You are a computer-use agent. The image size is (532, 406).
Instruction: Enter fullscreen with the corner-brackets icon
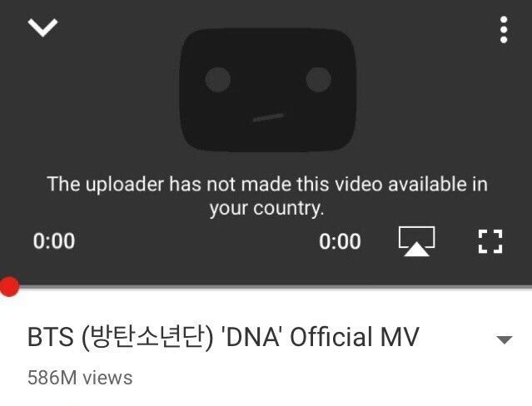[x=490, y=241]
